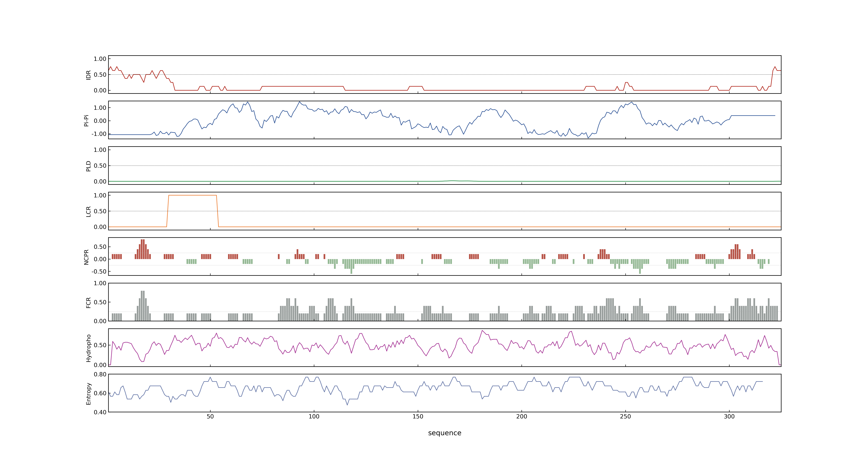Click the LCR y-axis label
868x463 pixels.
point(88,211)
